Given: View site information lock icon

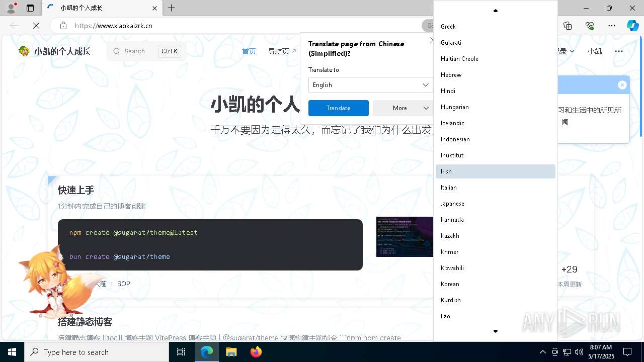Looking at the screenshot, I should [63, 26].
